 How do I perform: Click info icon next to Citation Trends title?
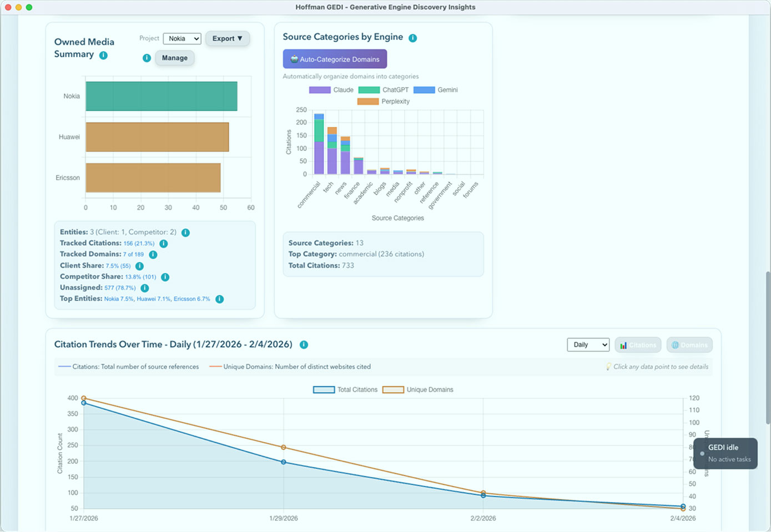pos(304,344)
